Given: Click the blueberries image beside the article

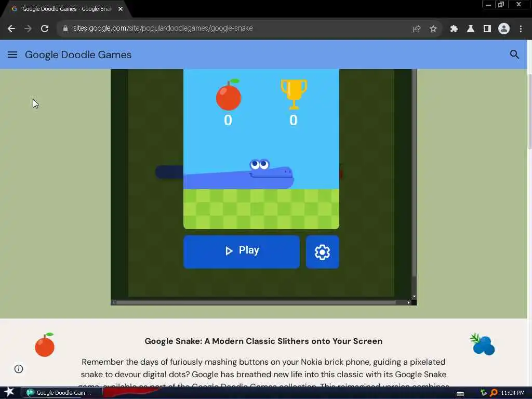Looking at the screenshot, I should point(483,344).
